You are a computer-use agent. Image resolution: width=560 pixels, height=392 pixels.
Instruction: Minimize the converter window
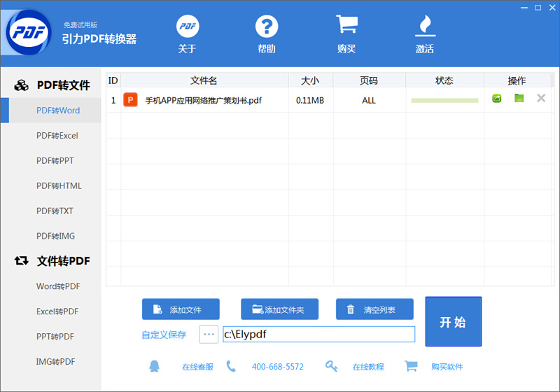524,8
